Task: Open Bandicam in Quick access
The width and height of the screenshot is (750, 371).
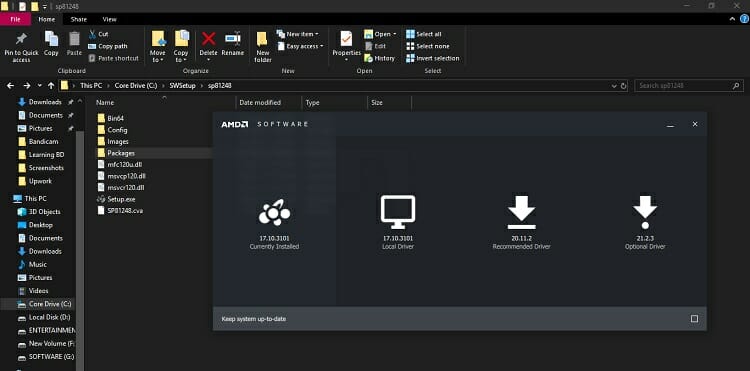Action: tap(43, 142)
